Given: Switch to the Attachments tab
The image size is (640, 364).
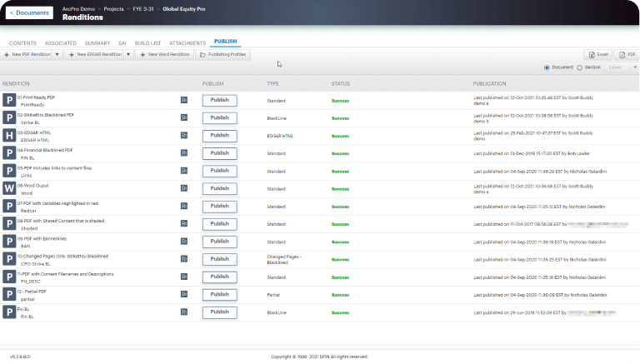Looking at the screenshot, I should click(x=187, y=42).
